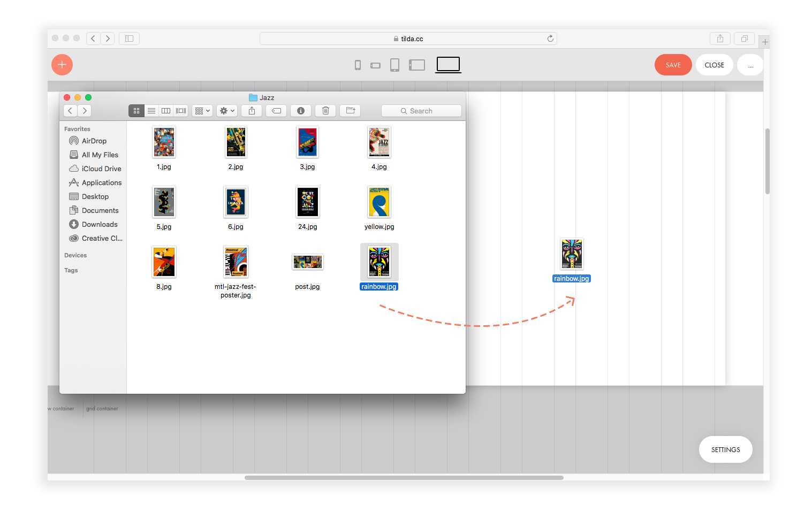Screen dimensions: 812x512
Task: Click the orange plus add-element button
Action: 62,65
